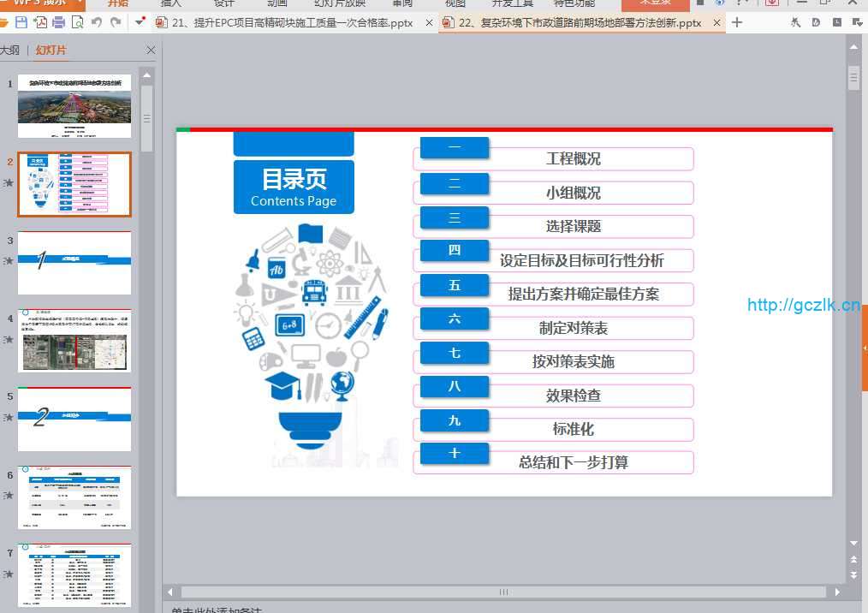
Task: Click the horizontal scrollbar below the slide
Action: [x=503, y=592]
